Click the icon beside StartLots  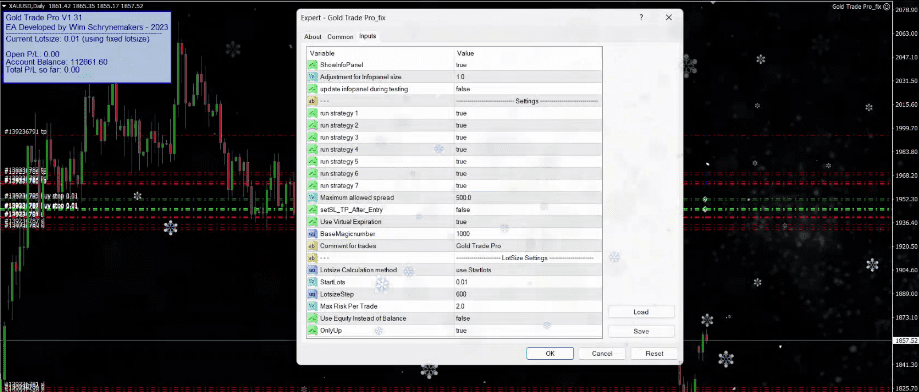click(x=313, y=282)
